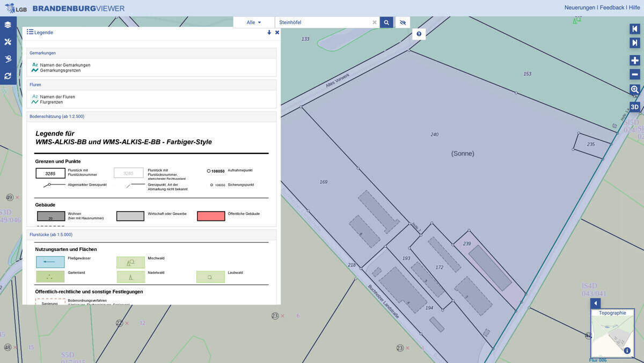Open the layers panel in left sidebar
Screen dimensions: 644x363
point(8,25)
